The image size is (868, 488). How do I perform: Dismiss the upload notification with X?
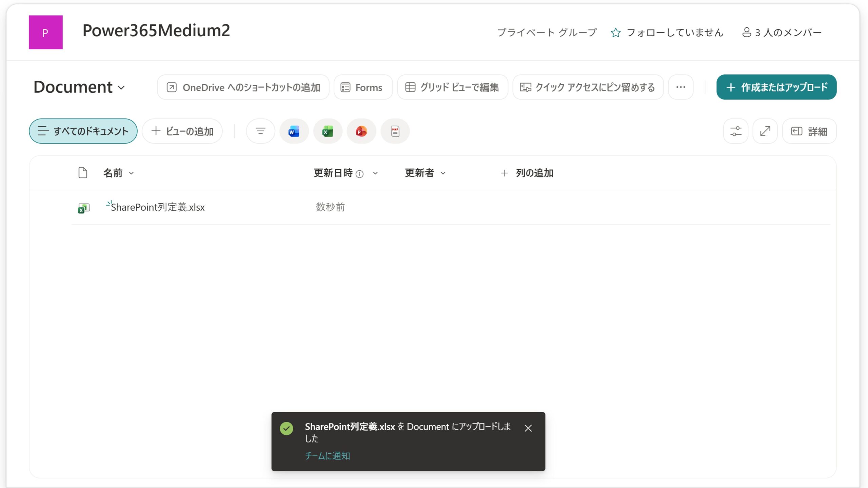[528, 428]
